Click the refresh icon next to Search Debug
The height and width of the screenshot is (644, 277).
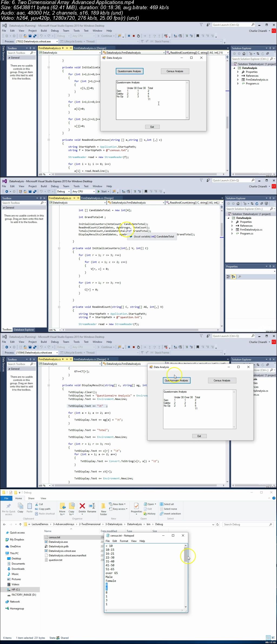(x=217, y=524)
